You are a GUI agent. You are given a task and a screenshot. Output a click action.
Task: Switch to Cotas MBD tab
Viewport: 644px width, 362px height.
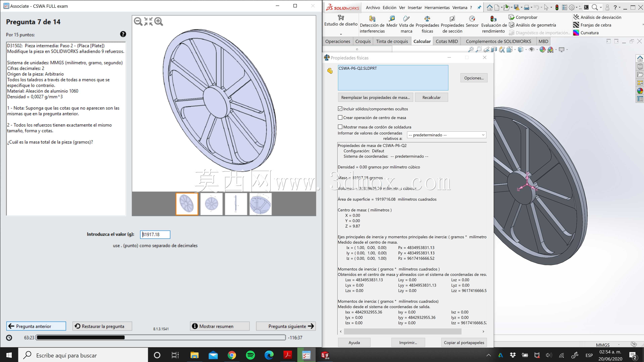click(x=447, y=41)
